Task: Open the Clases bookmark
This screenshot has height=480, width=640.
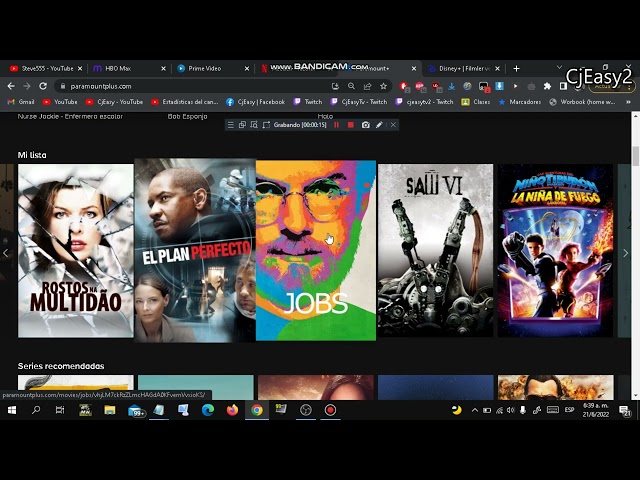Action: (x=476, y=102)
